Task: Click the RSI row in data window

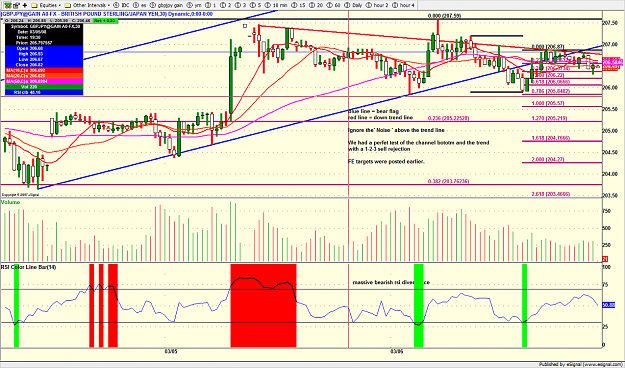Action: [x=44, y=92]
